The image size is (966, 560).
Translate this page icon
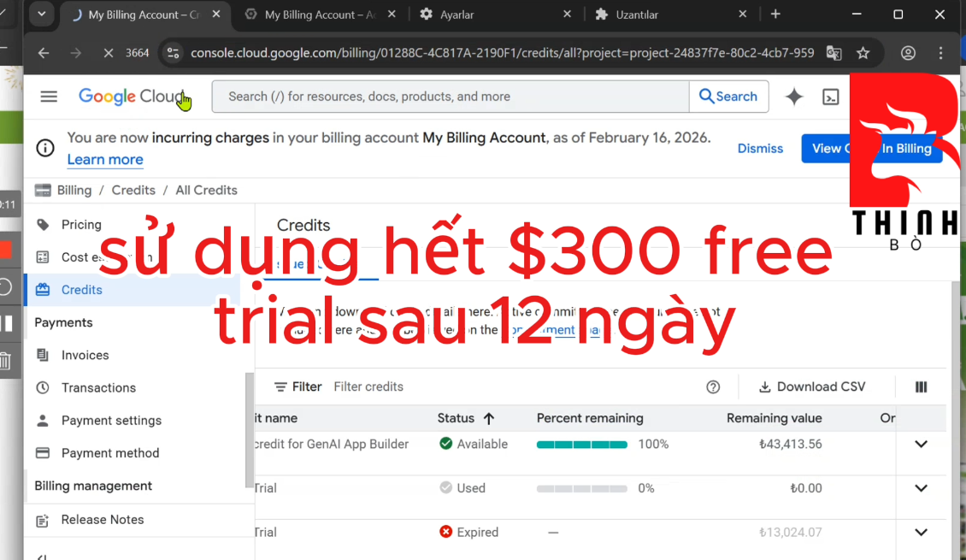click(833, 54)
